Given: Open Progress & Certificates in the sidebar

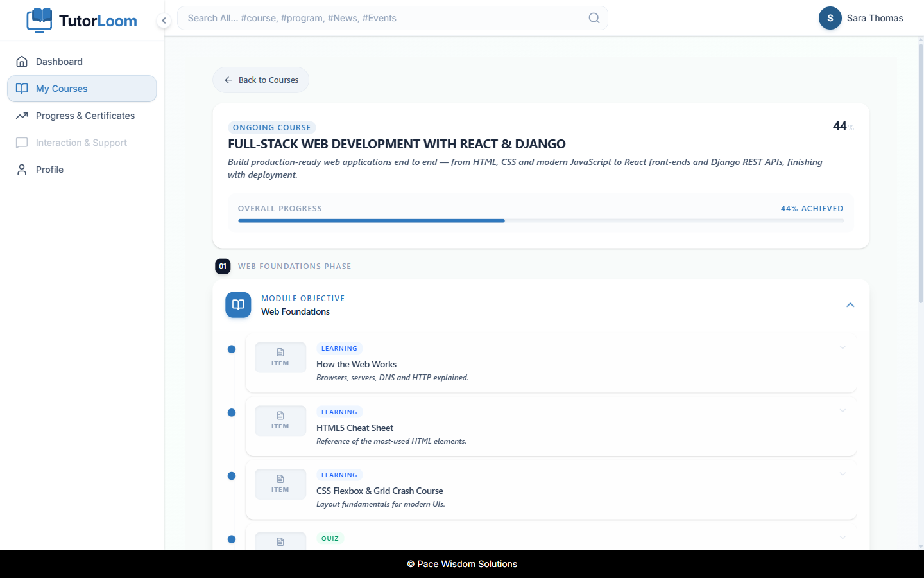Looking at the screenshot, I should point(82,116).
